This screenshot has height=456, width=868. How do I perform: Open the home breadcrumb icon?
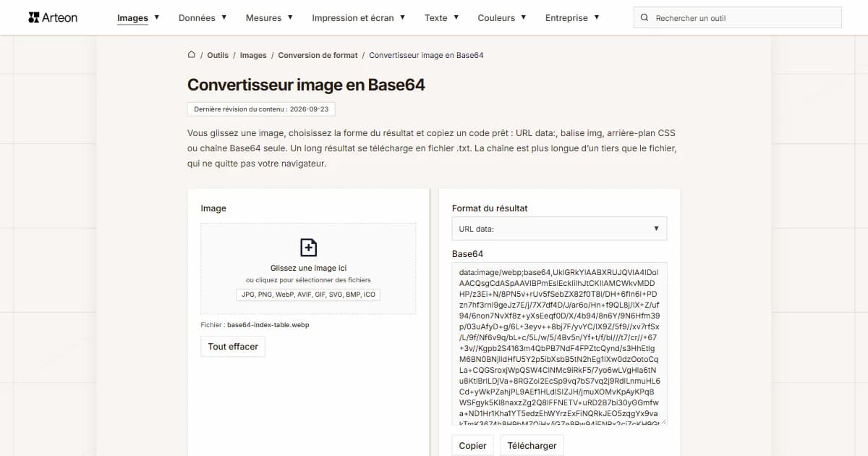pos(192,54)
